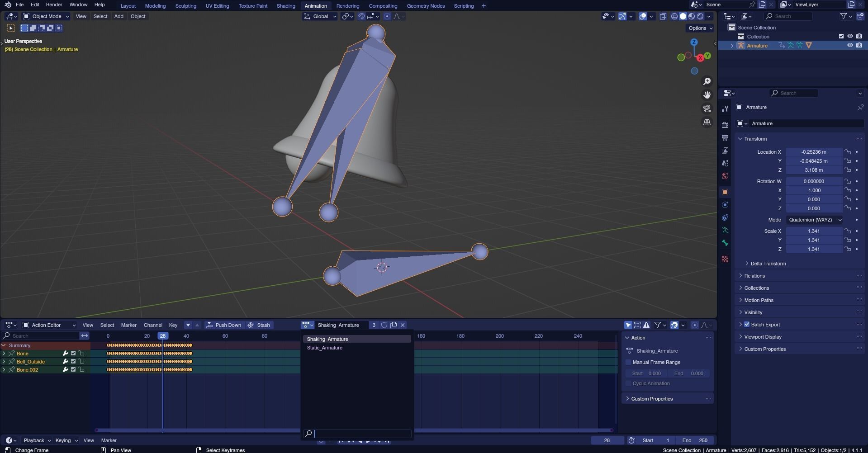Click the Z axis on navigation gizmo
This screenshot has height=453, width=868.
pos(694,42)
